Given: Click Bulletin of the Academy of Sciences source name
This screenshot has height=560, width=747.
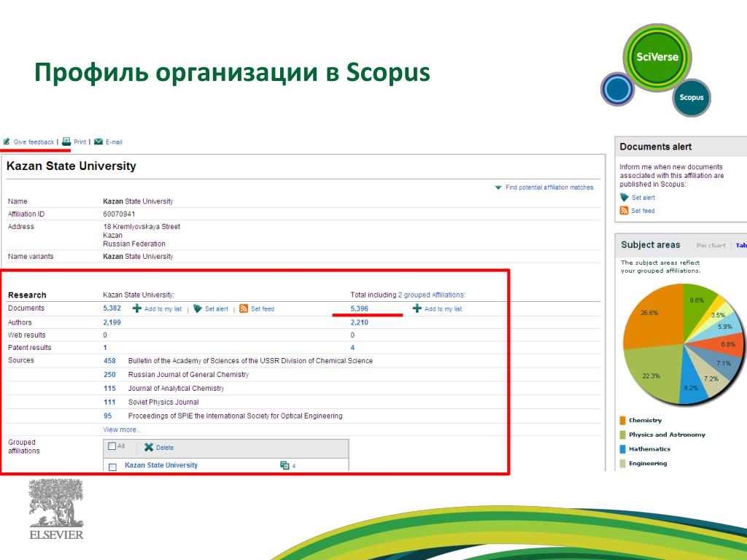Looking at the screenshot, I should 250,361.
